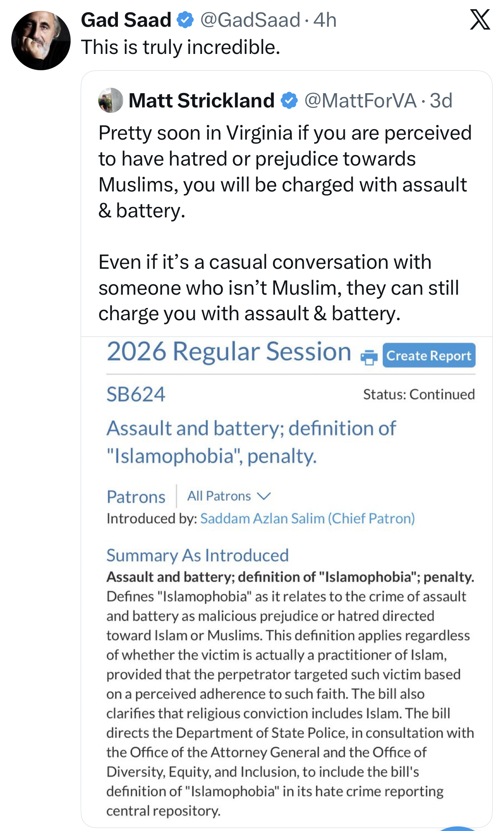This screenshot has height=831, width=504.
Task: Click the Summary As Introduced heading
Action: pos(197,555)
